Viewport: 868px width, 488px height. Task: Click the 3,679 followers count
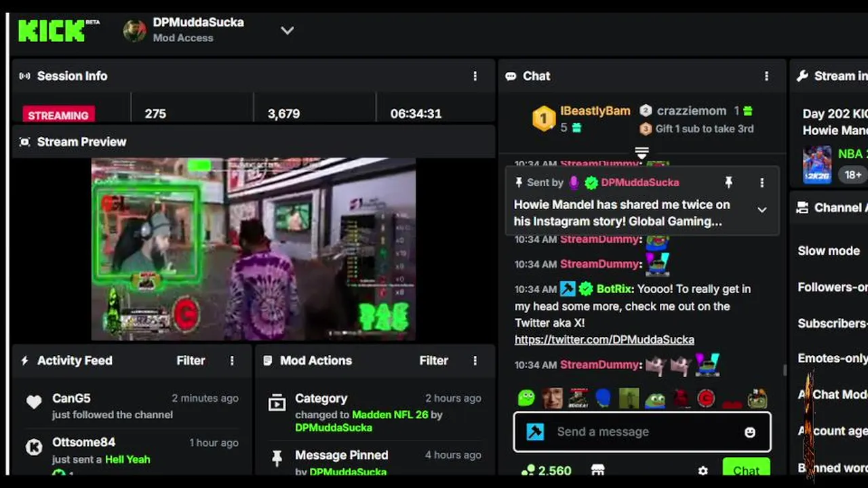pos(283,114)
